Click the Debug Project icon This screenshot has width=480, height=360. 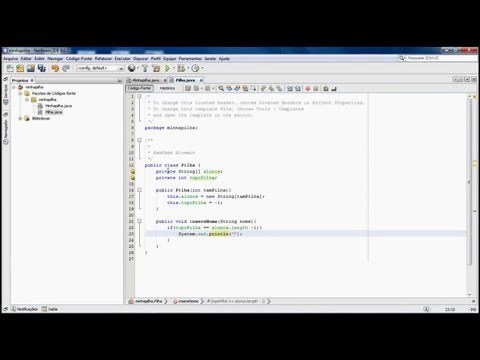coord(181,68)
